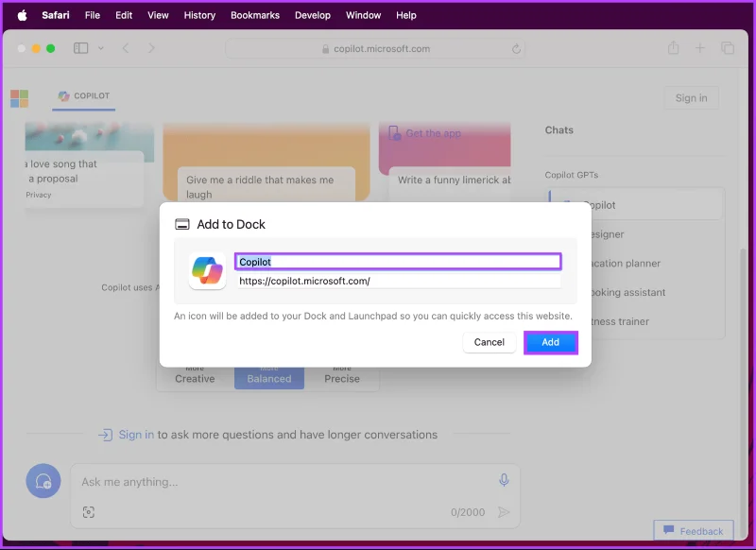Image resolution: width=756 pixels, height=550 pixels.
Task: Open the Safari menu
Action: [56, 15]
